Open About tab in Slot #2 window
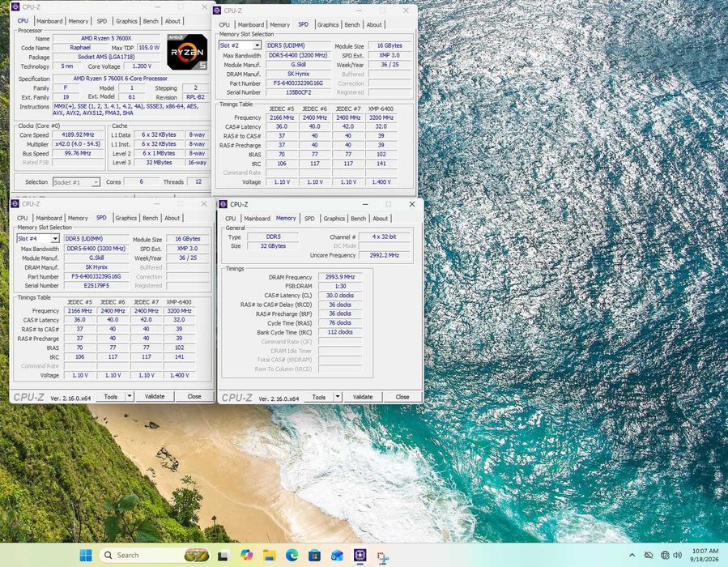Image resolution: width=728 pixels, height=567 pixels. click(374, 24)
